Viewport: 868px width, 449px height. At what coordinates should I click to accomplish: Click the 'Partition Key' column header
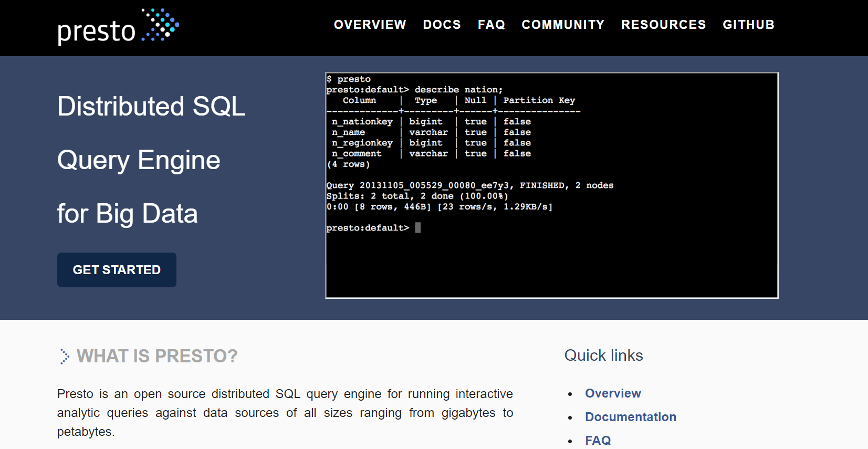(539, 100)
